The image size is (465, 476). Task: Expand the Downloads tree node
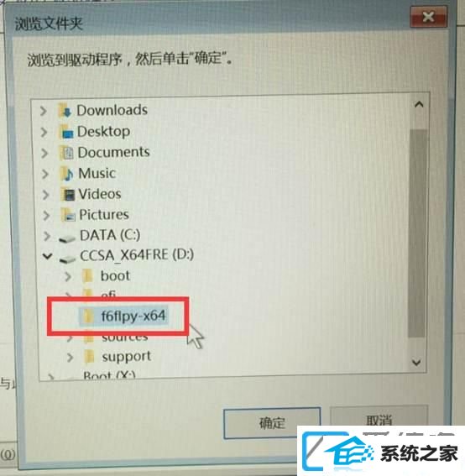pyautogui.click(x=44, y=111)
